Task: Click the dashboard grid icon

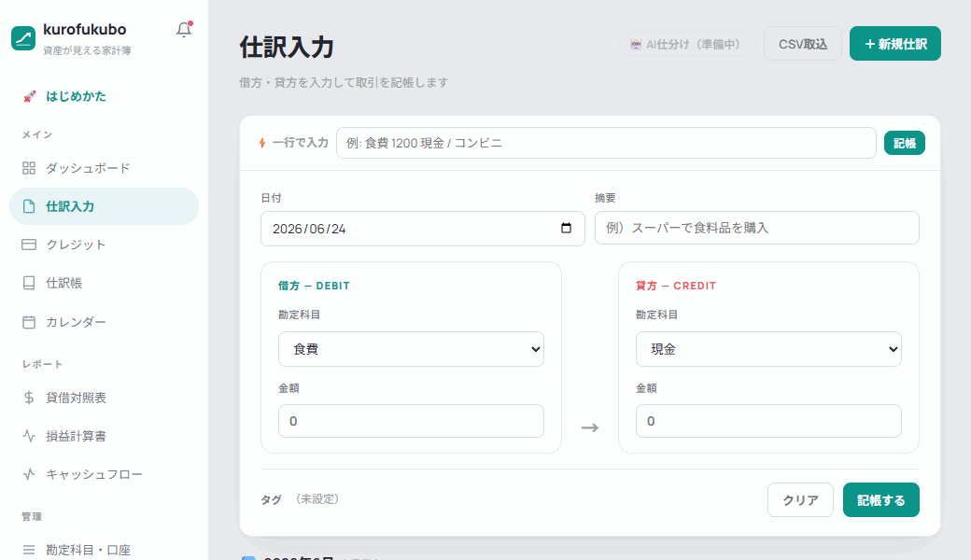Action: pyautogui.click(x=29, y=168)
